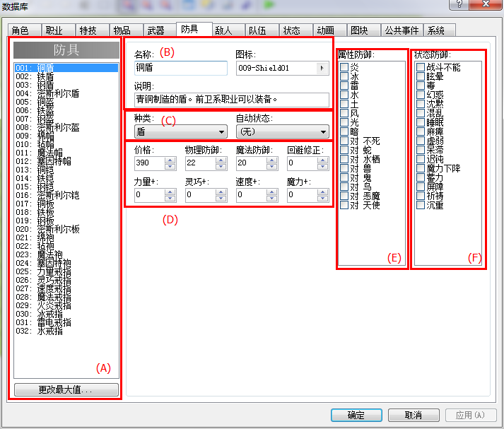Enable 战斗不能 state defense checkbox
This screenshot has height=429, width=504.
click(x=421, y=67)
